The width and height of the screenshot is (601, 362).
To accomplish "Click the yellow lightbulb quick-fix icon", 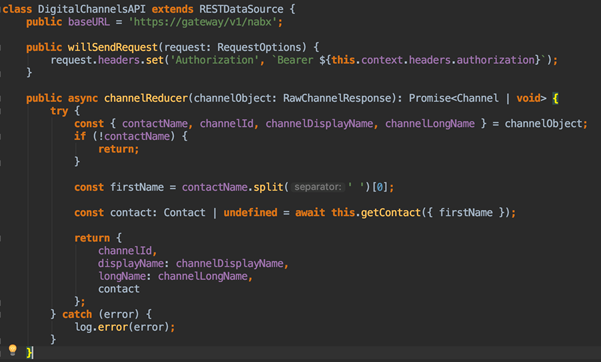I will (x=13, y=350).
